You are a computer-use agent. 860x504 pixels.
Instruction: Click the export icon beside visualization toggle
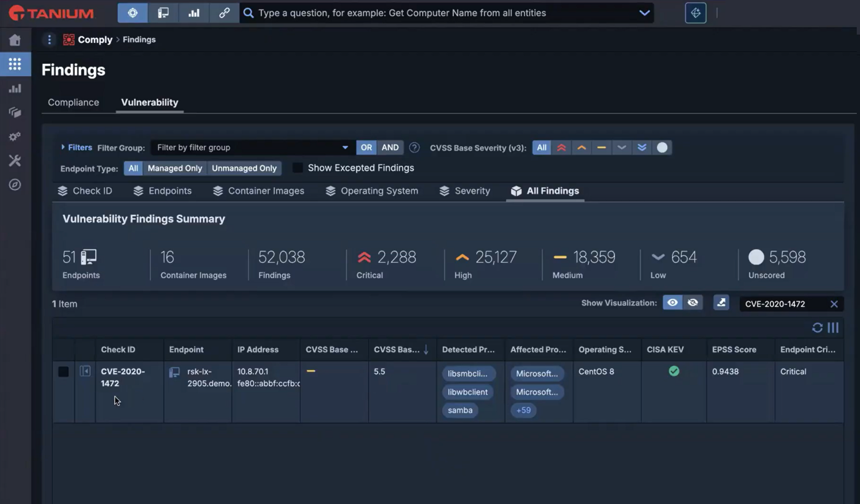click(x=721, y=303)
